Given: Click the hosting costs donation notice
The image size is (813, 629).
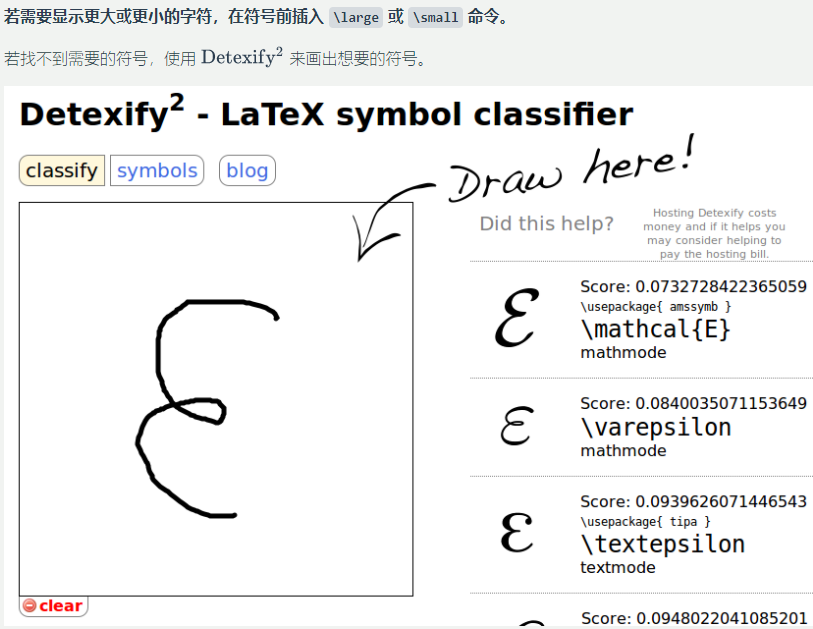Looking at the screenshot, I should click(x=714, y=233).
